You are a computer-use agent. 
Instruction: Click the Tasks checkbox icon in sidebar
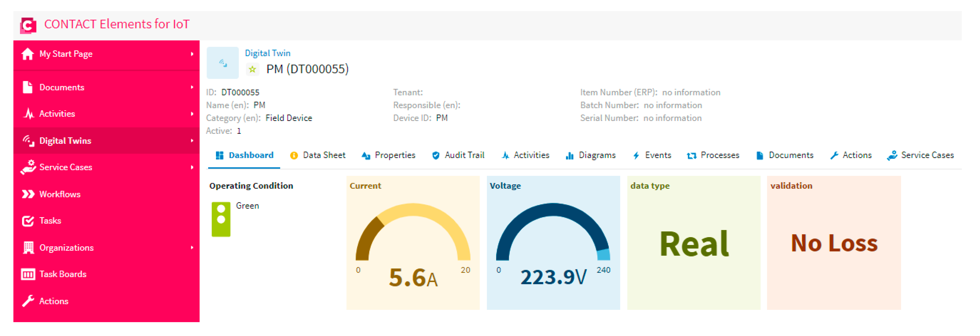(28, 221)
